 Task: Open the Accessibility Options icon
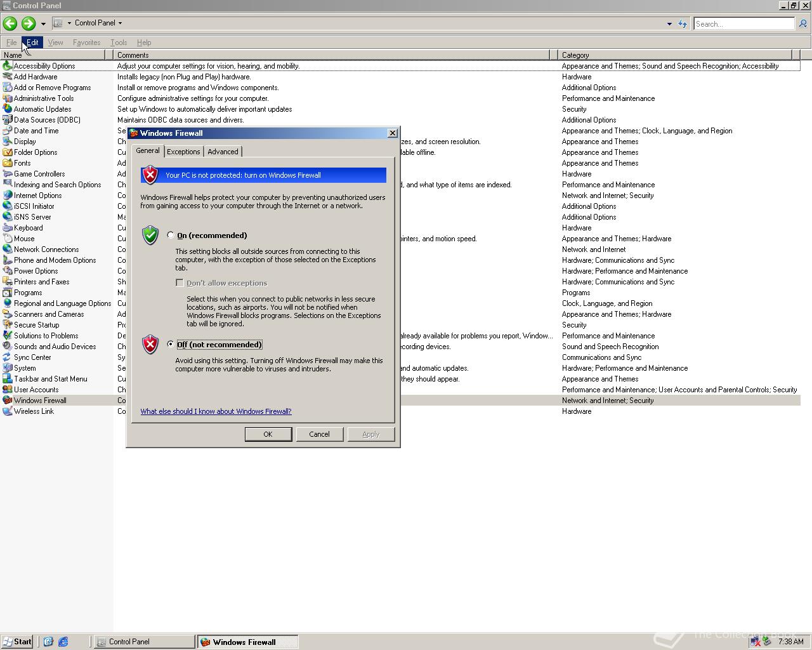click(8, 66)
